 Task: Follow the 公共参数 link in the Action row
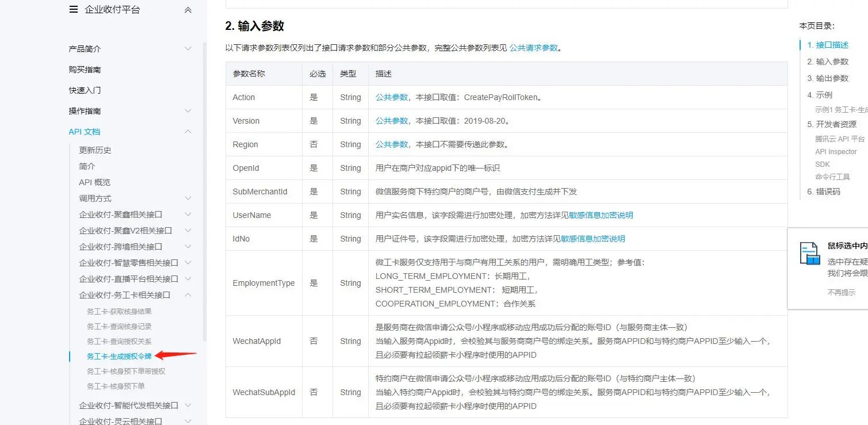click(x=392, y=97)
